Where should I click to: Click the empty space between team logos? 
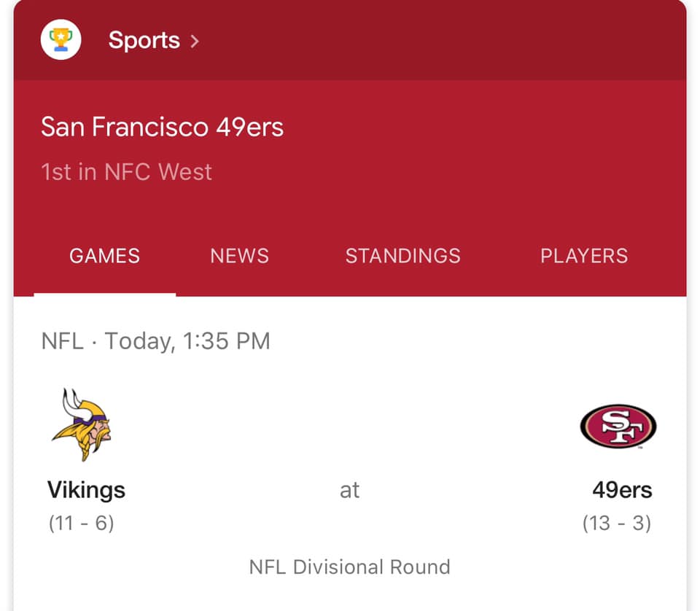[x=349, y=427]
